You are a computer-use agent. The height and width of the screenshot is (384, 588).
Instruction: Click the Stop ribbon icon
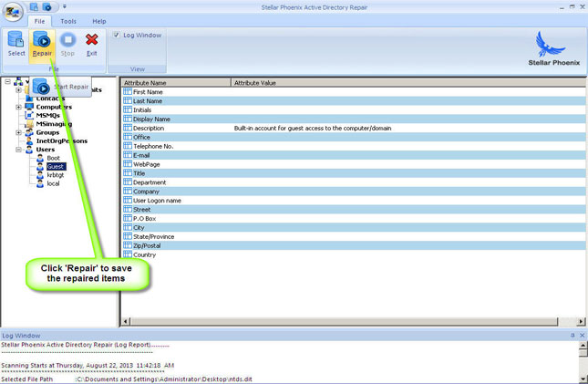pyautogui.click(x=67, y=40)
